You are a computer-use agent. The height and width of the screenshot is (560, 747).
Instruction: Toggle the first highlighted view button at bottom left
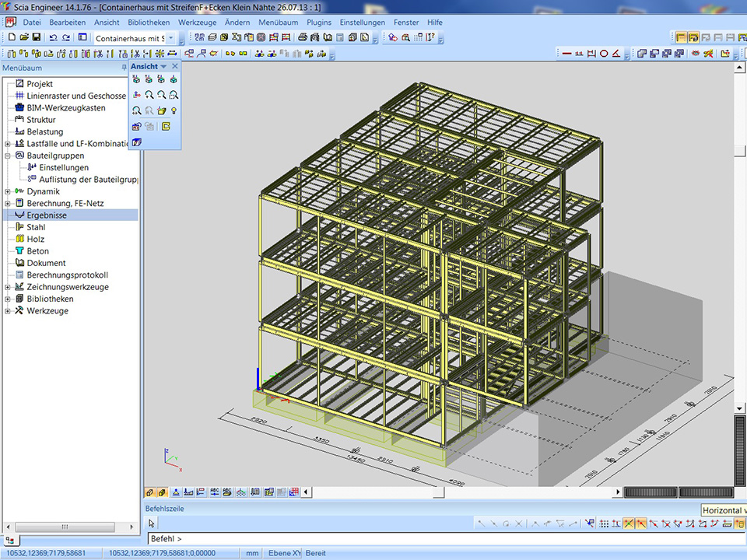click(150, 492)
